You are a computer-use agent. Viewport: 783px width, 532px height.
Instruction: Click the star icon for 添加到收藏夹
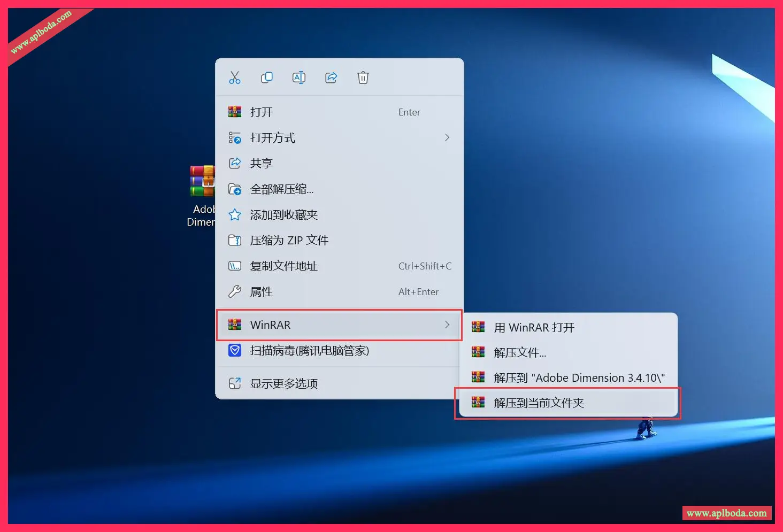tap(235, 215)
